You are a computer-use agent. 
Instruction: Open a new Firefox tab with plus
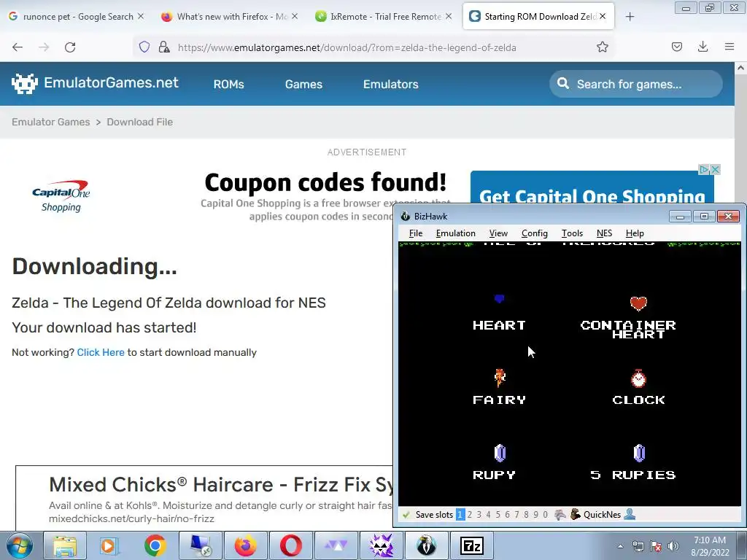click(x=630, y=17)
